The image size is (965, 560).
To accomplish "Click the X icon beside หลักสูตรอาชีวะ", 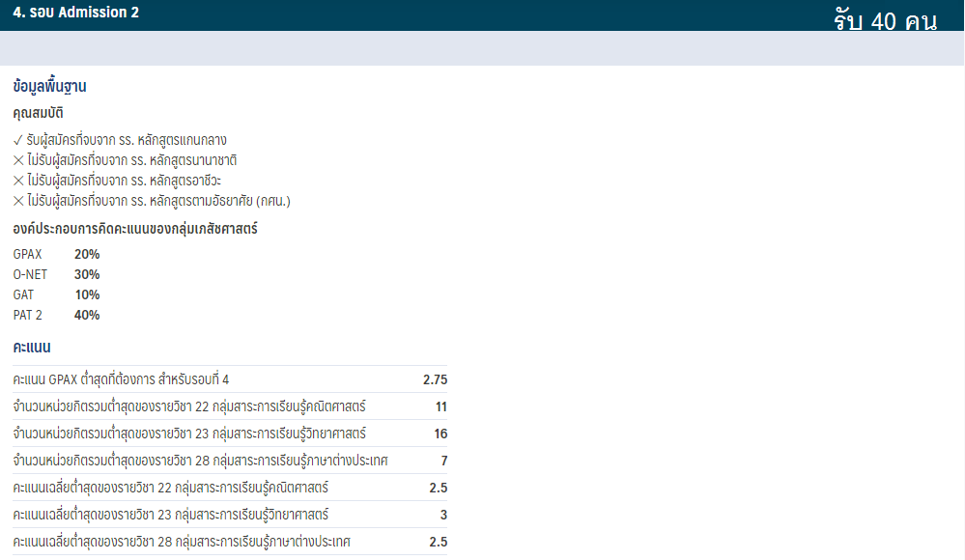I will pyautogui.click(x=18, y=181).
